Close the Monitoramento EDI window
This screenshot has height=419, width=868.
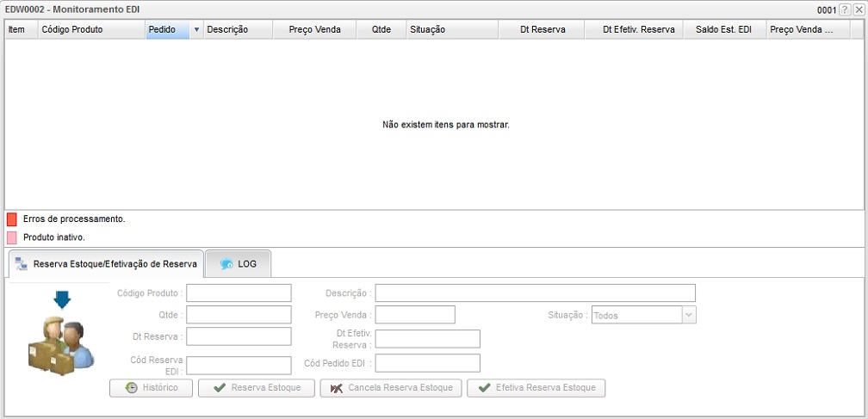[859, 8]
